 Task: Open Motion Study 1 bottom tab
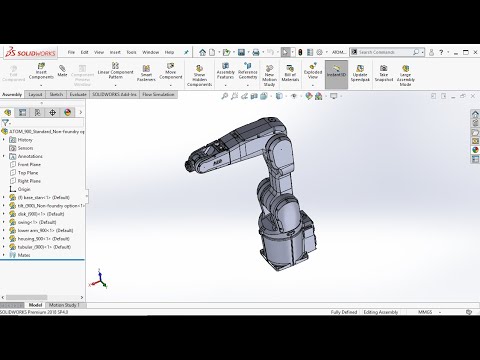(64, 305)
